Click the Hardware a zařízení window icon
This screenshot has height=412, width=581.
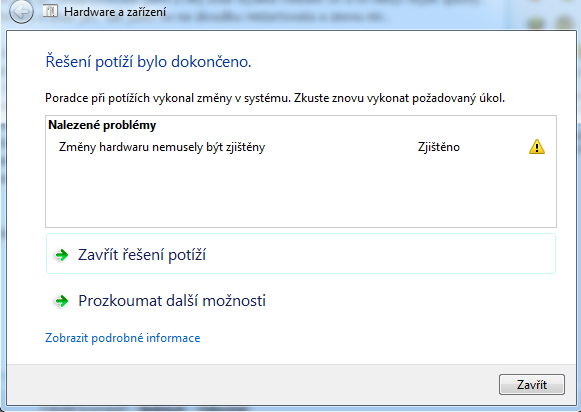click(50, 11)
